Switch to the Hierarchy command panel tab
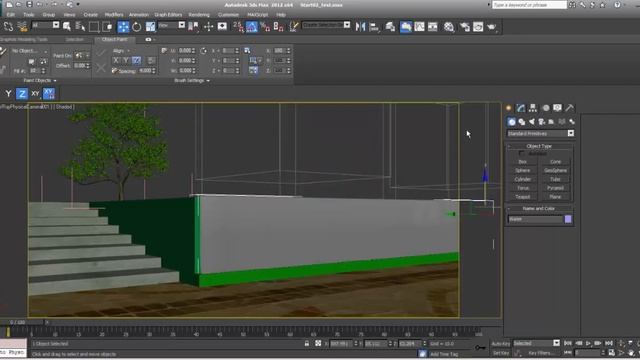640x360 pixels. click(x=533, y=108)
